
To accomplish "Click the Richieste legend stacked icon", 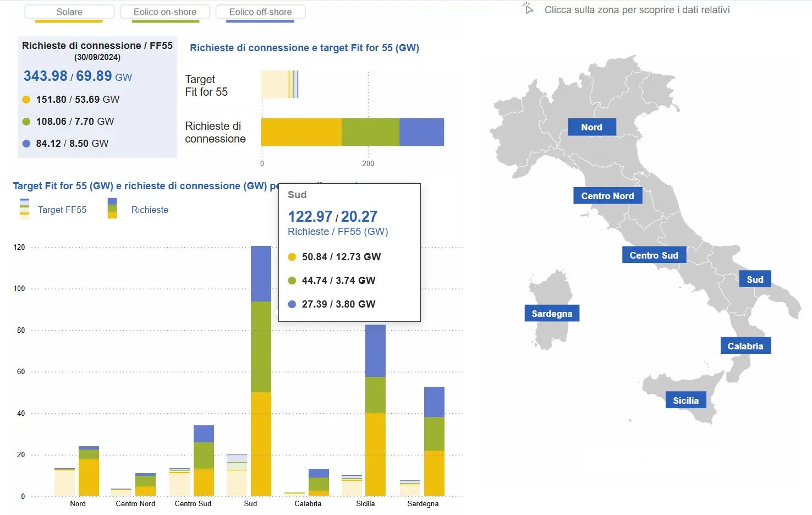I will [112, 209].
